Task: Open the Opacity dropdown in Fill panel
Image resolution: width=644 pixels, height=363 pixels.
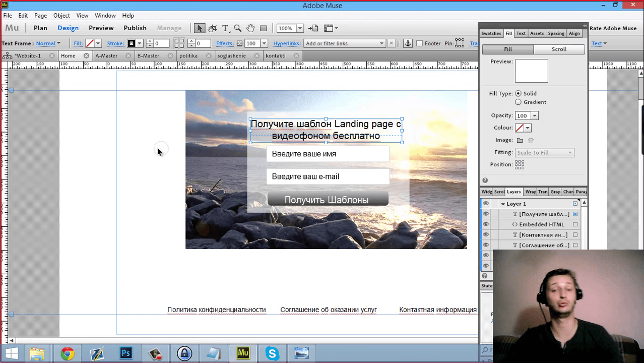Action: click(535, 116)
